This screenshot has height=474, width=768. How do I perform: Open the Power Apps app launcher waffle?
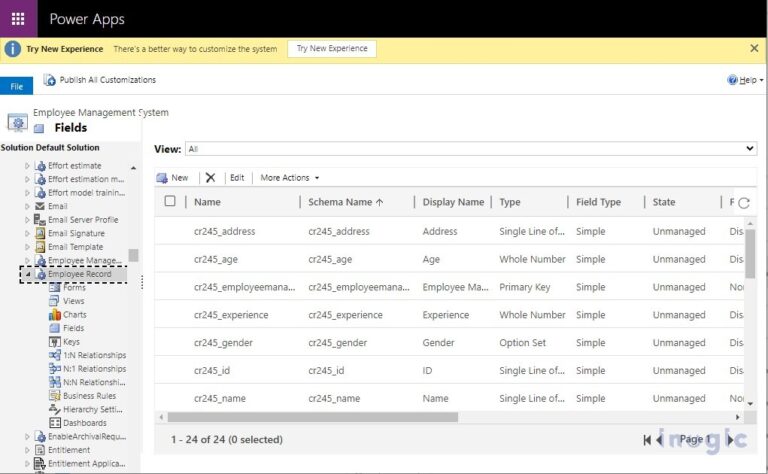(x=18, y=18)
